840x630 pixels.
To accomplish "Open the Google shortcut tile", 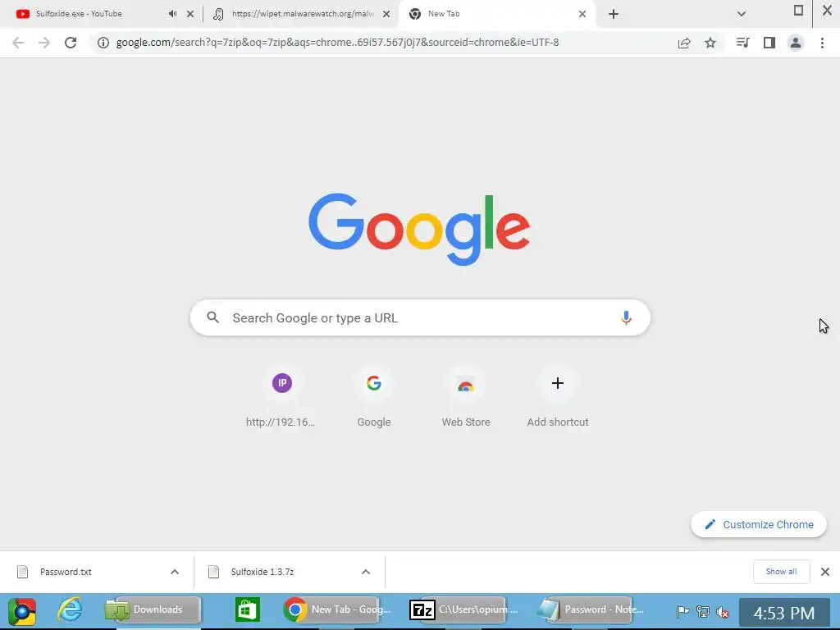I will pos(374,398).
